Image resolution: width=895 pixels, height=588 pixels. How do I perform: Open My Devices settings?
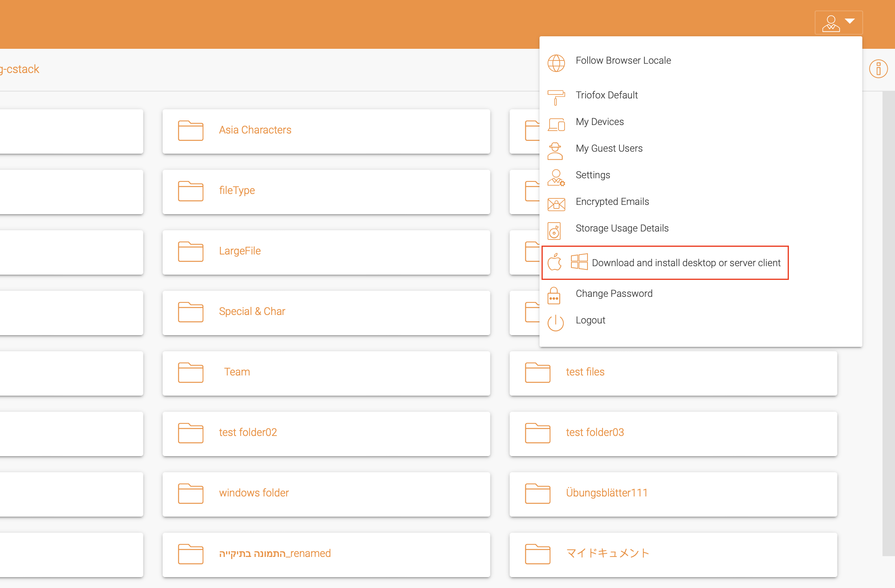pos(599,121)
